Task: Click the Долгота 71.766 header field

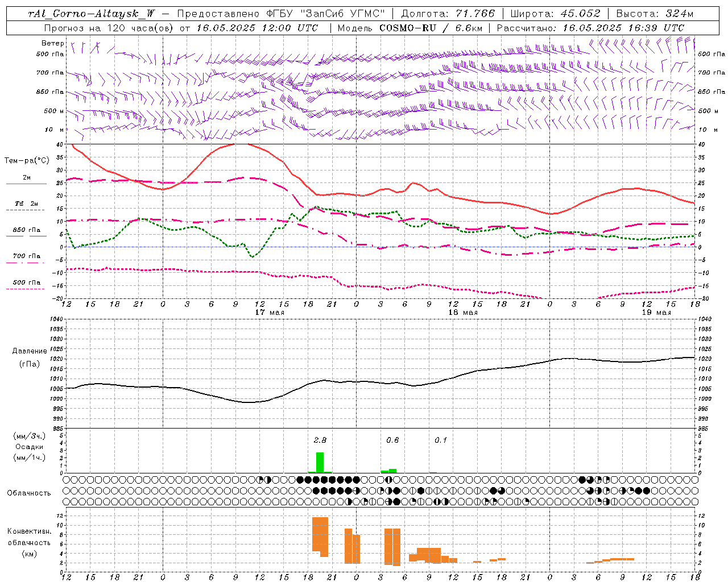Action: (448, 14)
